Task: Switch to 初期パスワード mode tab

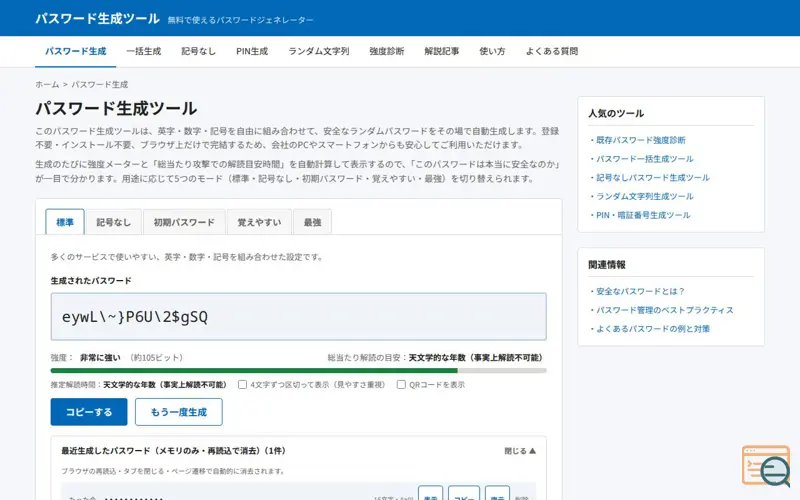Action: (184, 222)
